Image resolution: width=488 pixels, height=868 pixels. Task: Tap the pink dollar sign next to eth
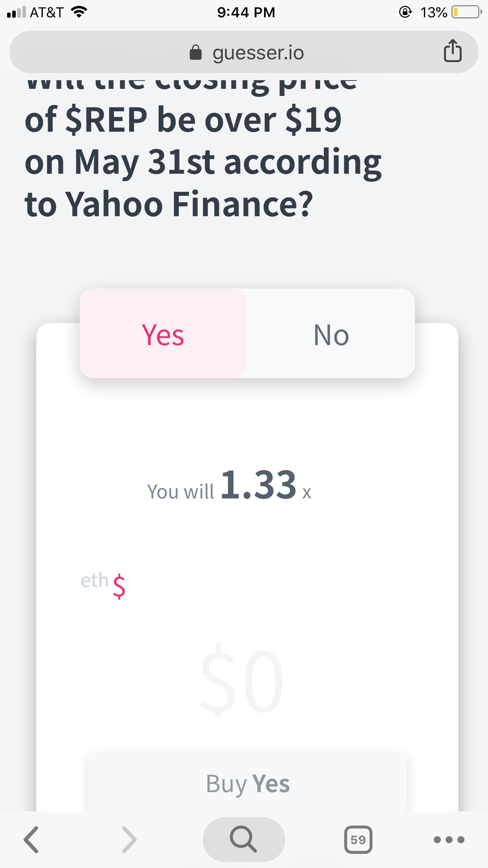click(x=119, y=587)
